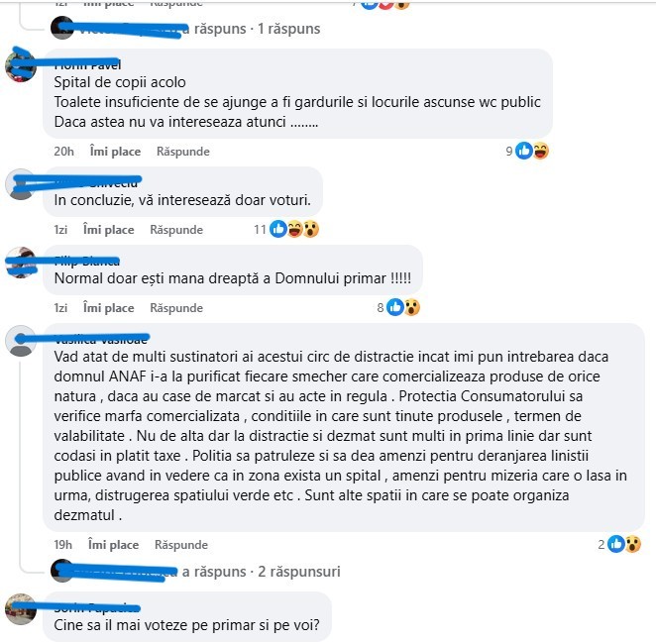
Task: Open the 19h timestamp link
Action: point(62,545)
